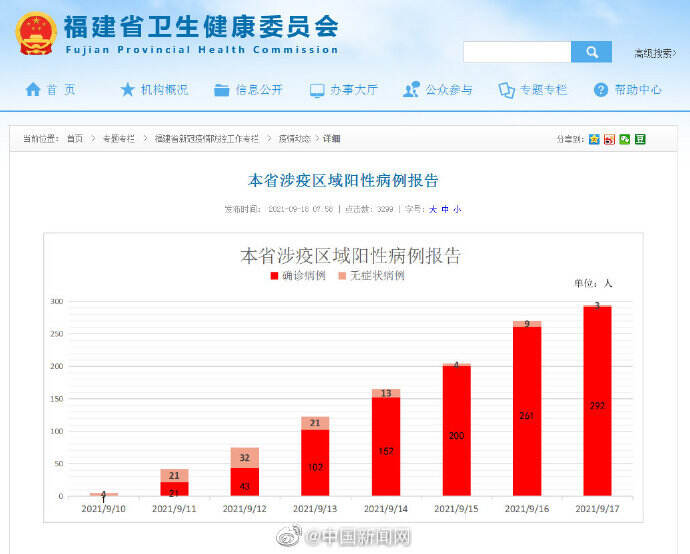Set font size to 中
690x554 pixels.
tap(445, 209)
